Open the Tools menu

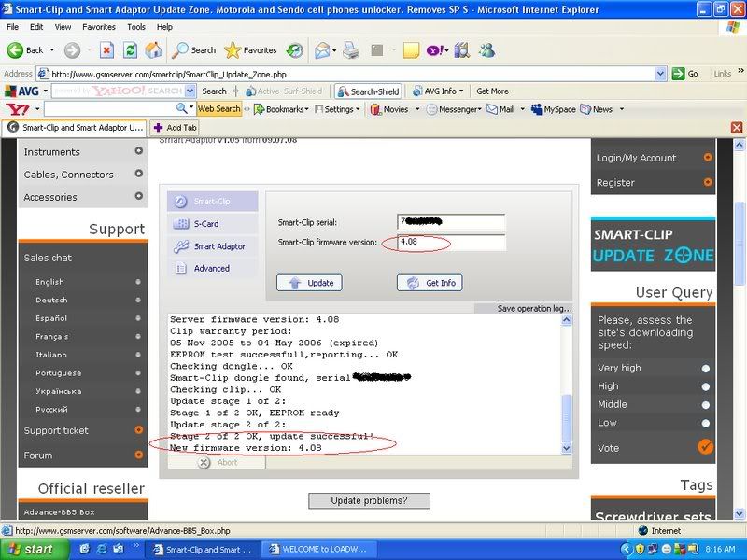click(x=136, y=27)
